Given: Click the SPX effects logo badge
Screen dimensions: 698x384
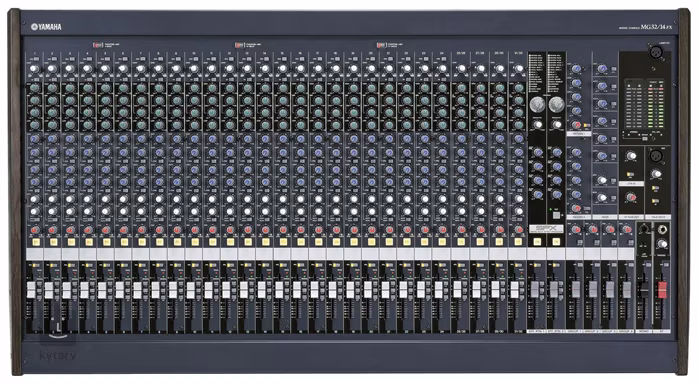Looking at the screenshot, I should [x=546, y=229].
